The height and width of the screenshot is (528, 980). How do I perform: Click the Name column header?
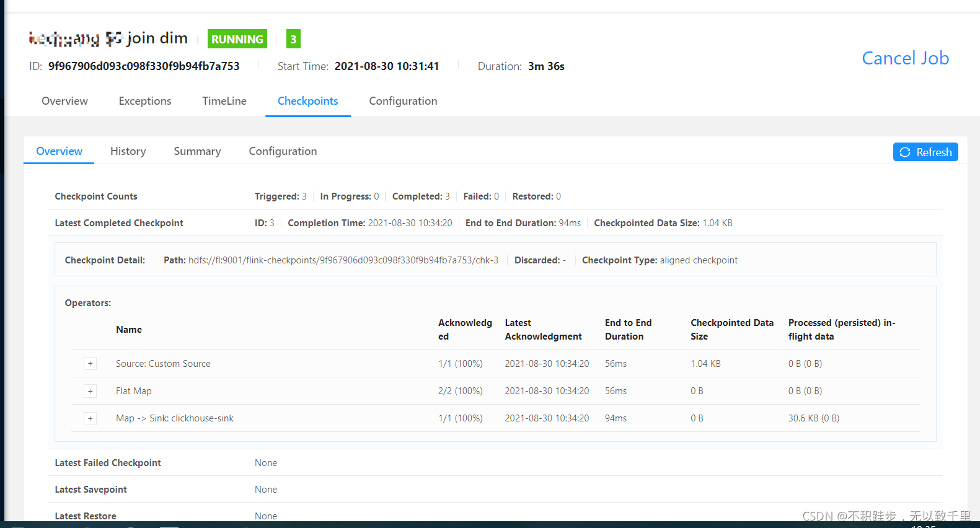tap(129, 330)
